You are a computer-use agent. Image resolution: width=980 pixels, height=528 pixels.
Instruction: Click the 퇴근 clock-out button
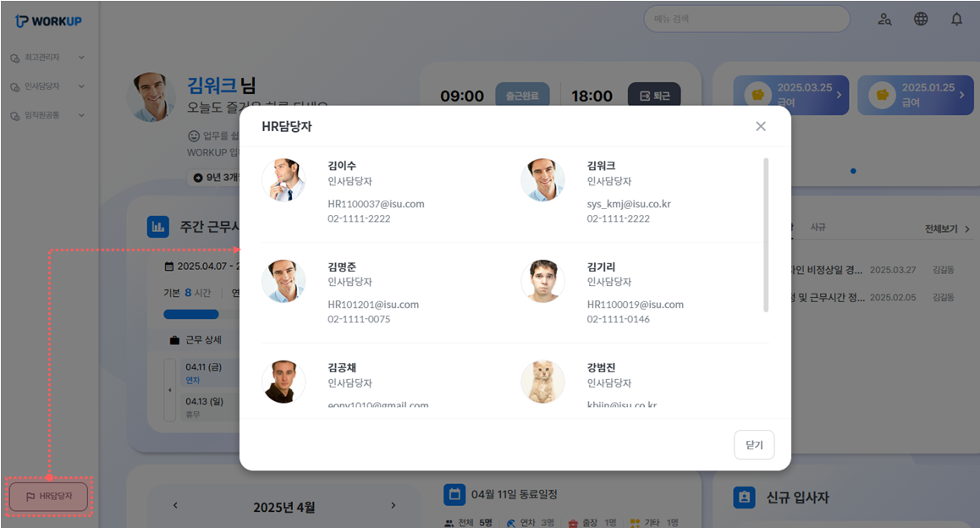[x=654, y=96]
